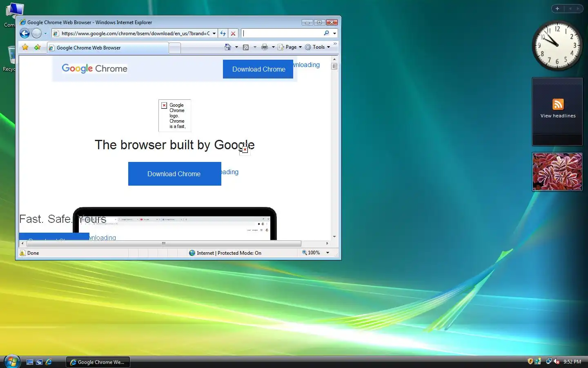Click the URL in the address bar
The image size is (588, 368).
tap(136, 34)
